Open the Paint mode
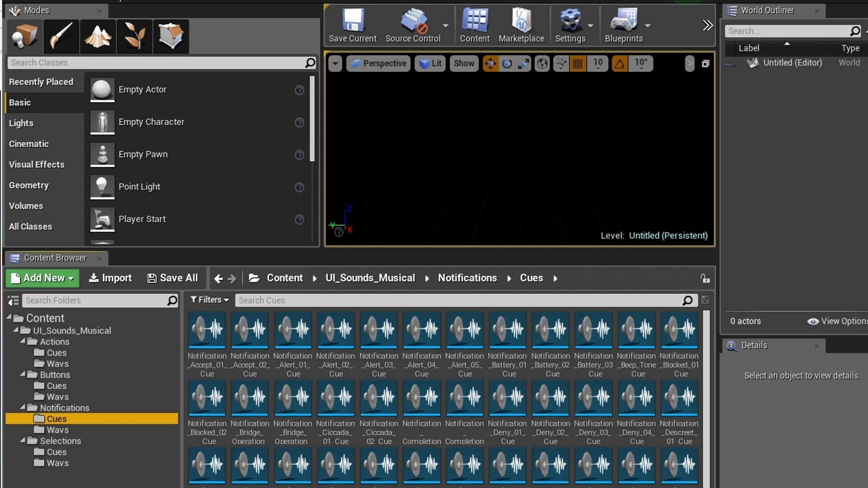This screenshot has height=488, width=868. [61, 36]
